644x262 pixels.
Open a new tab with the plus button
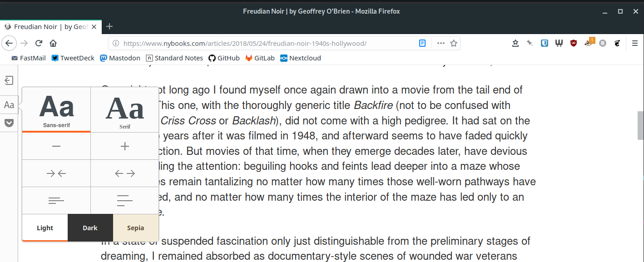point(109,26)
